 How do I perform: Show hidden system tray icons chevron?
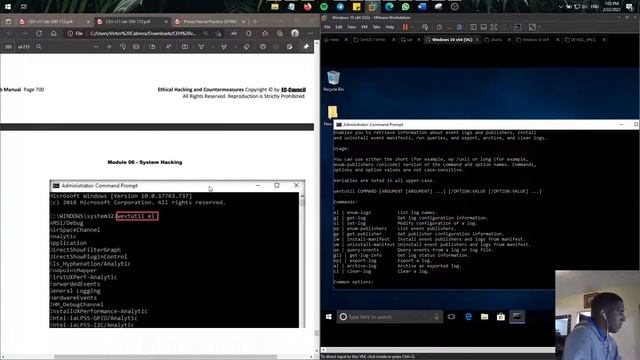coord(560,7)
